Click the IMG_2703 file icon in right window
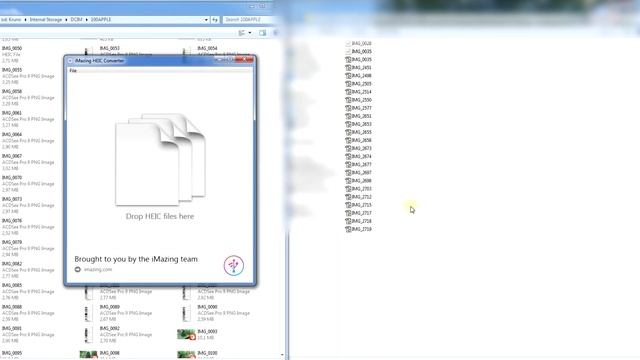This screenshot has height=360, width=640. [x=348, y=189]
